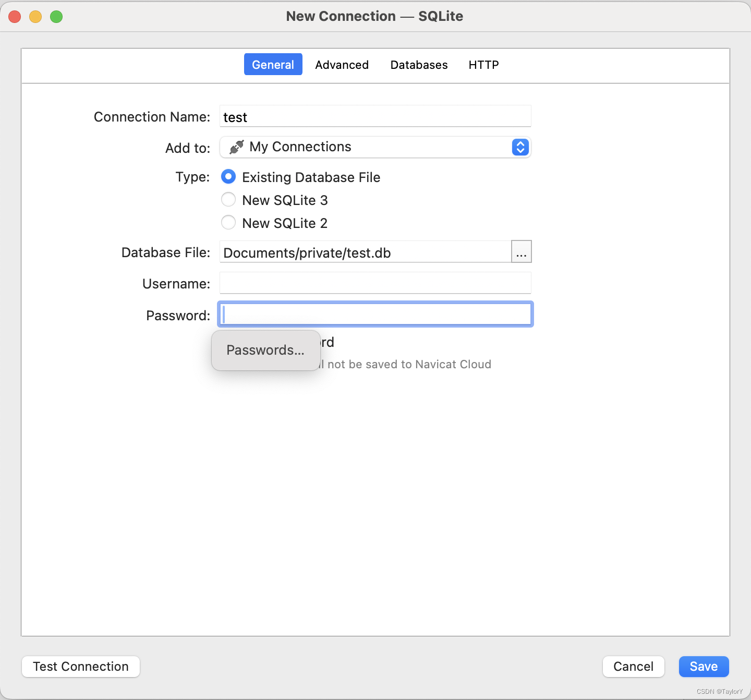Viewport: 751px width, 700px height.
Task: Choose the Passwords... autofill suggestion
Action: pyautogui.click(x=265, y=350)
